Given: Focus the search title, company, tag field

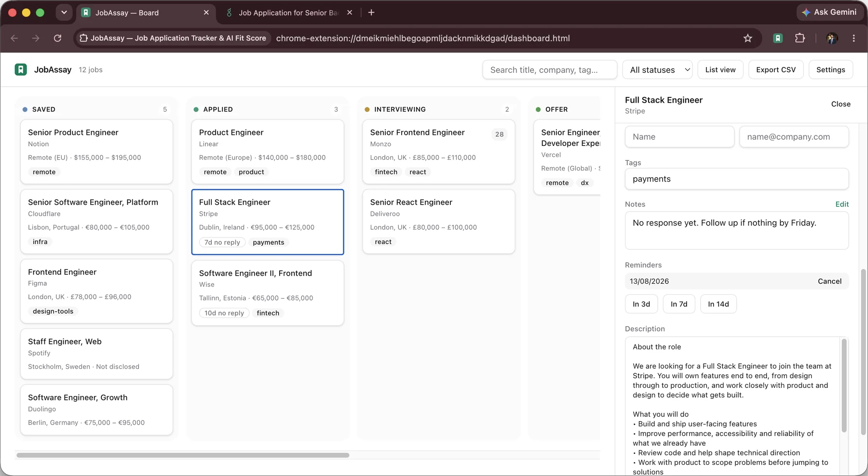Looking at the screenshot, I should coord(550,70).
